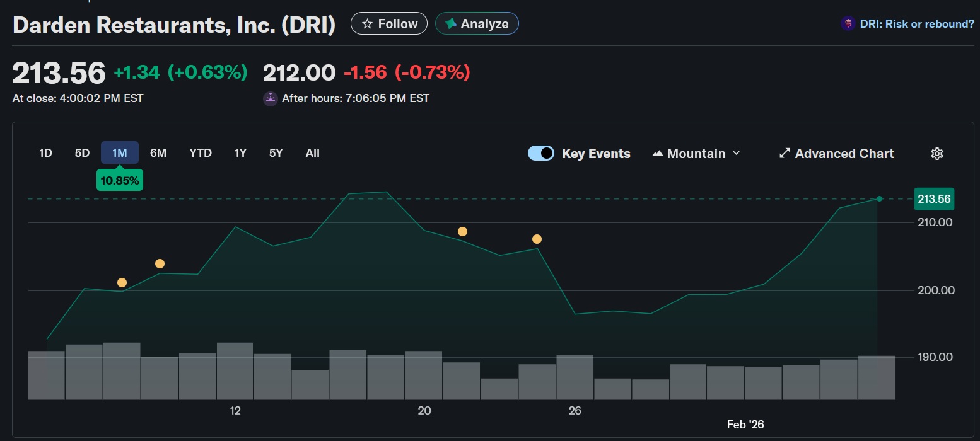Switch to the 5D time range
This screenshot has height=441, width=980.
pos(82,153)
